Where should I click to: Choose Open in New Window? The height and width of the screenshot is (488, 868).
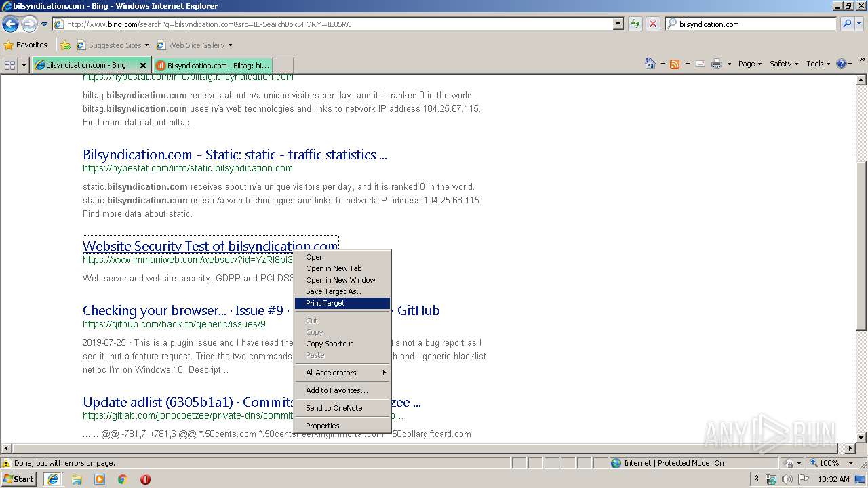(342, 280)
